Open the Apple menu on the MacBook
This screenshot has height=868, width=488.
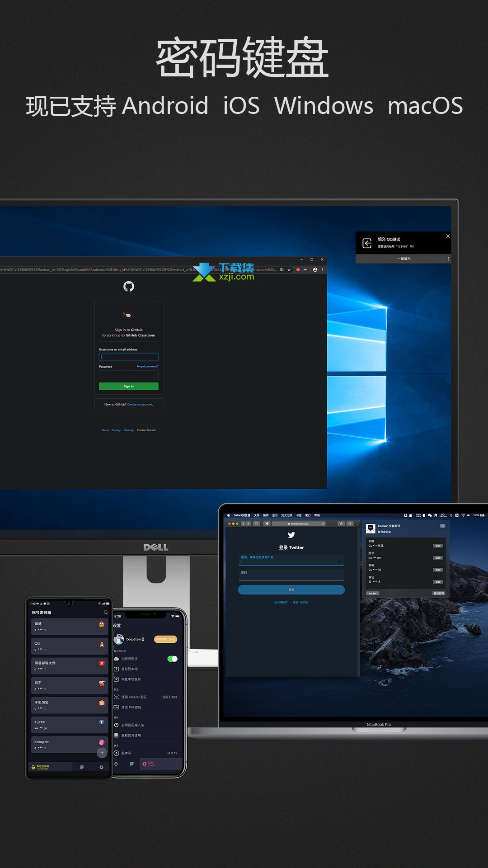pos(229,515)
